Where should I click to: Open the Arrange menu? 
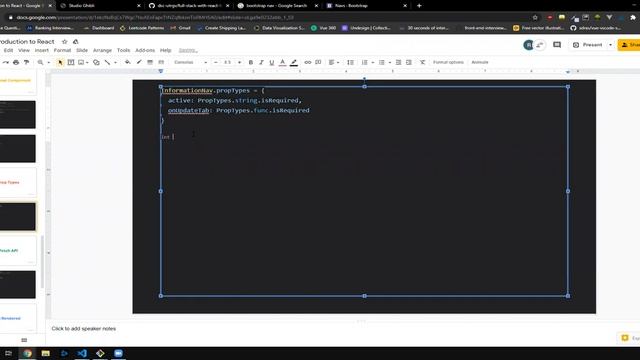click(x=102, y=50)
